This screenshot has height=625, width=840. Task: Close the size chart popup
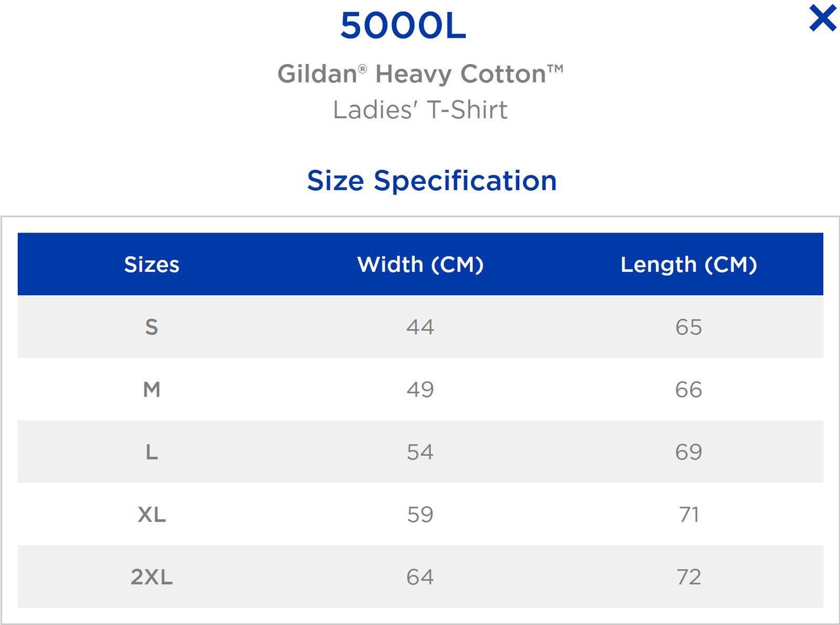point(823,18)
